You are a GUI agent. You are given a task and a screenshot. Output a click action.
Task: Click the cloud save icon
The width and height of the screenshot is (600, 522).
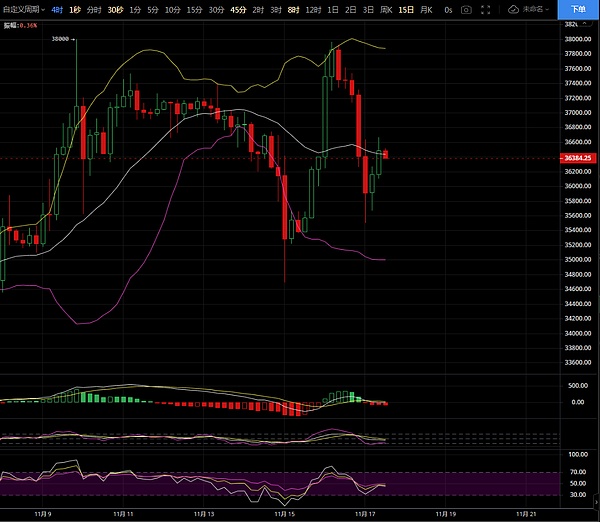coord(513,9)
